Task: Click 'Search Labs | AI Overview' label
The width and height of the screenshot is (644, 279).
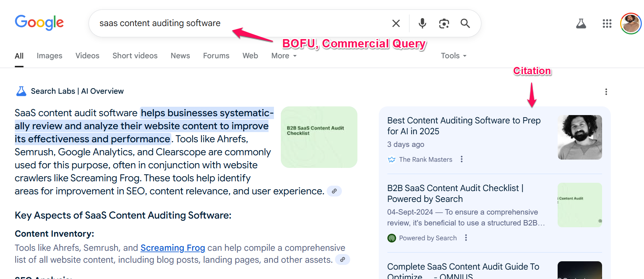Action: [x=77, y=91]
